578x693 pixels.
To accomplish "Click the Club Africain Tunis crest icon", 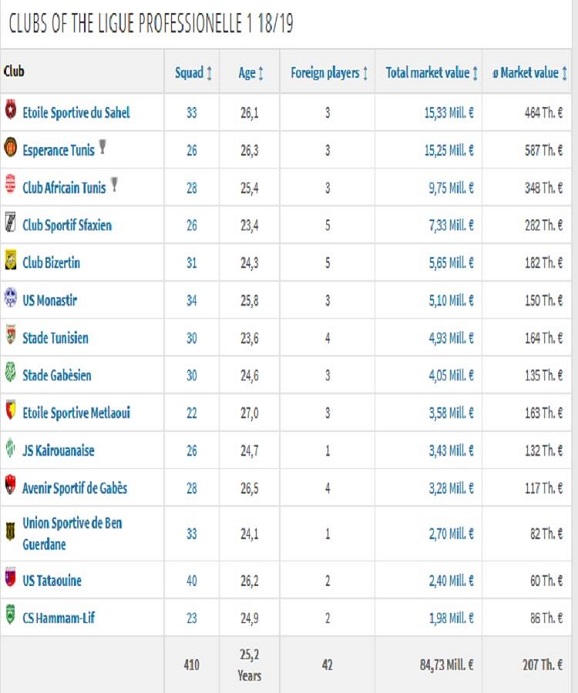I will point(11,184).
